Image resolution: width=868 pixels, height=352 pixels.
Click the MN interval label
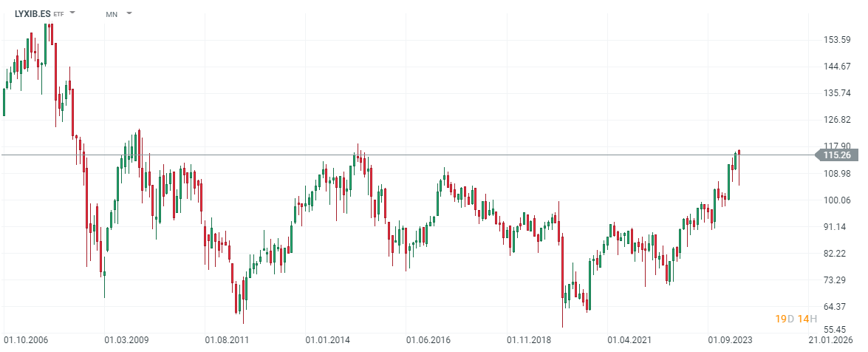coord(112,14)
